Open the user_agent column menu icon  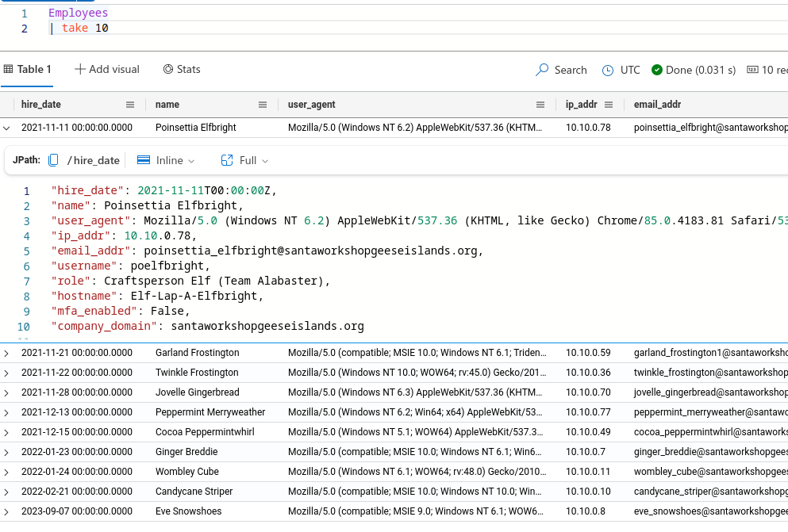click(x=540, y=105)
